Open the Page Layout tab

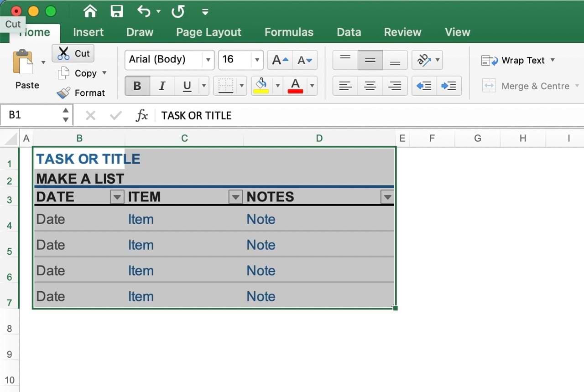click(209, 32)
